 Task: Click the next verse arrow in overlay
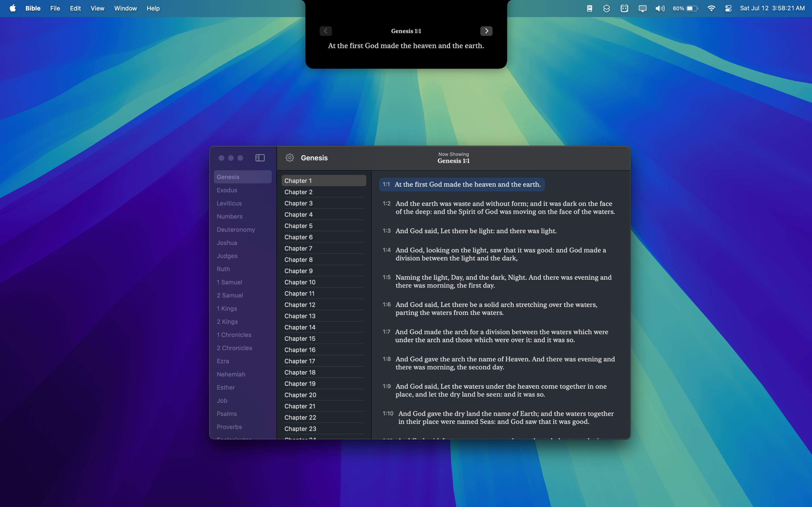[486, 31]
